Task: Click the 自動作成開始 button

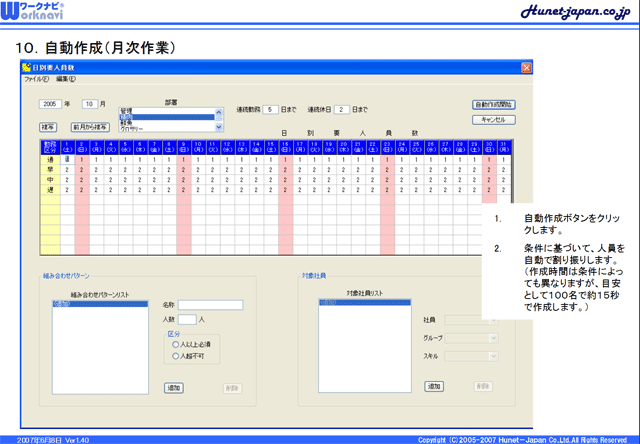Action: [494, 104]
